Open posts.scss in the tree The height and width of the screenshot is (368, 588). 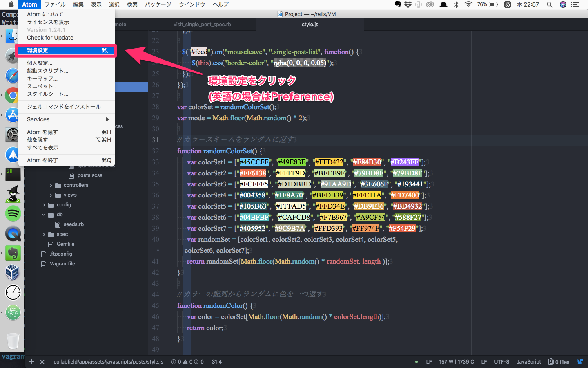[x=90, y=175]
